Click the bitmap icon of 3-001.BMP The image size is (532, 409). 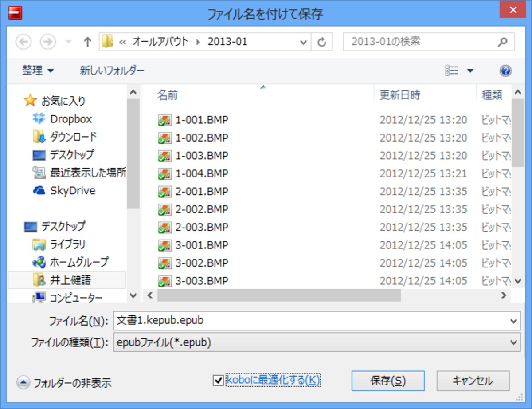click(164, 245)
